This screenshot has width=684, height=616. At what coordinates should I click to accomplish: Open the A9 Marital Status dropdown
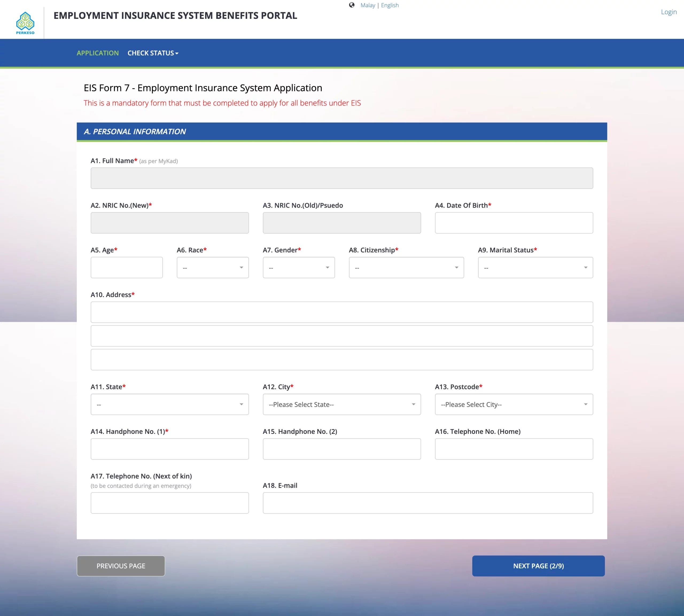click(x=535, y=267)
